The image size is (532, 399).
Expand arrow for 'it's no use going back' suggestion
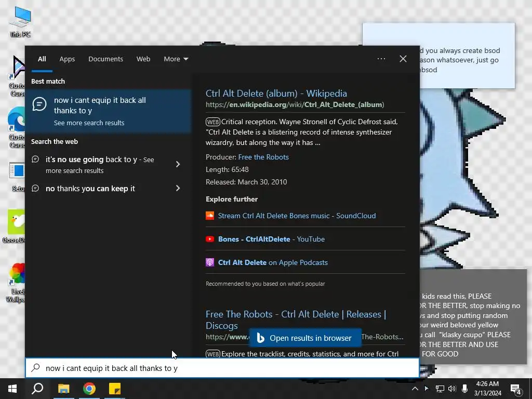[x=178, y=164]
